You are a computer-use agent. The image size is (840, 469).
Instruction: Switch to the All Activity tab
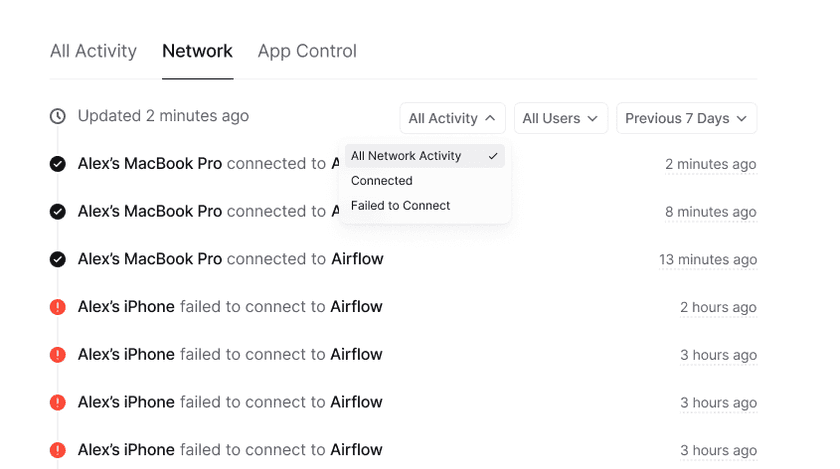(93, 51)
